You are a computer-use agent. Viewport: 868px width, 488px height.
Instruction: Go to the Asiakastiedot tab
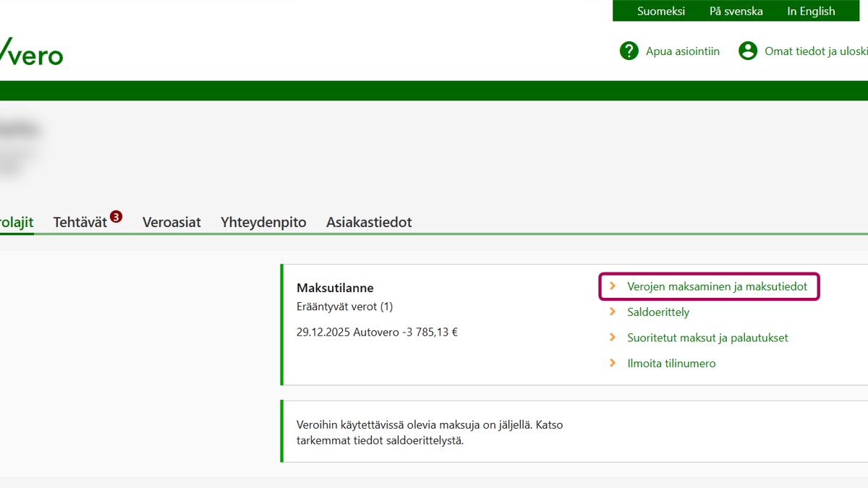click(x=369, y=223)
